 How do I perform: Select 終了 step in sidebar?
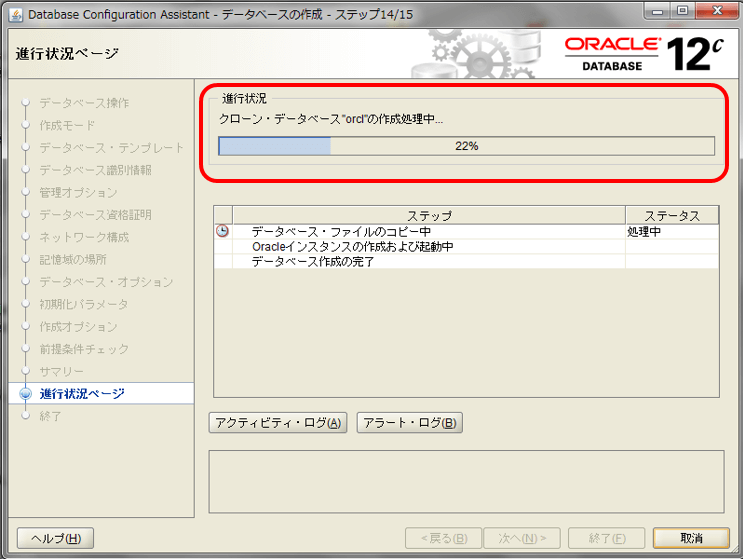[x=50, y=416]
